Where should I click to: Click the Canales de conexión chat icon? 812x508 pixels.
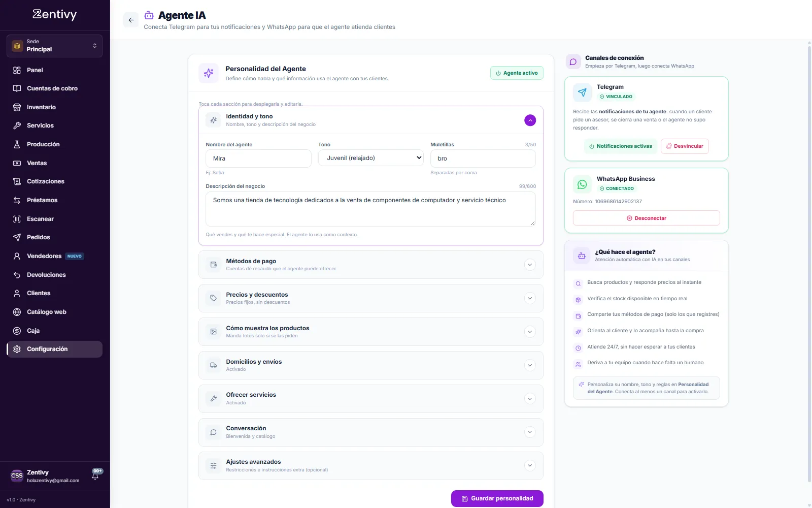[x=573, y=62]
